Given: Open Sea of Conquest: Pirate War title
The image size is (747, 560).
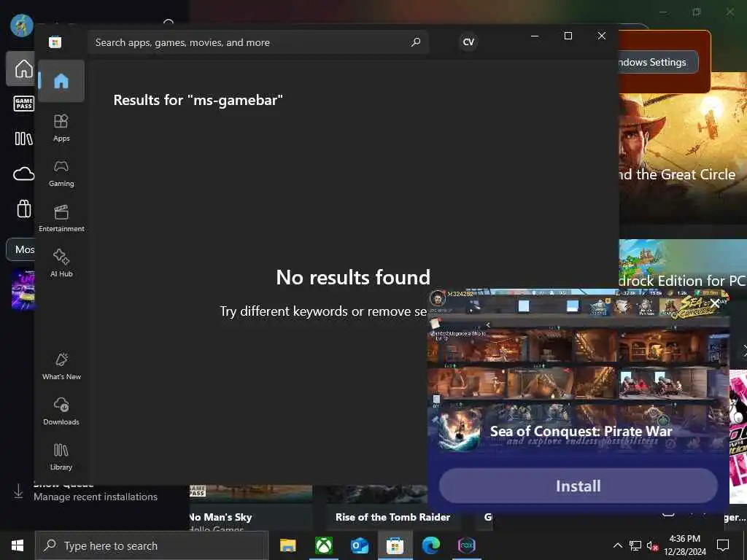Looking at the screenshot, I should point(581,431).
